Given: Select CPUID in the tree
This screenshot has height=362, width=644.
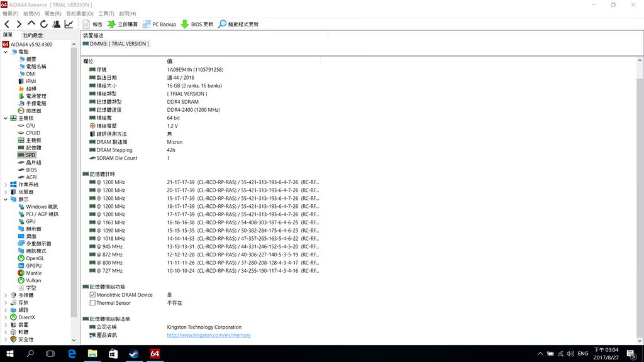Looking at the screenshot, I should (33, 133).
